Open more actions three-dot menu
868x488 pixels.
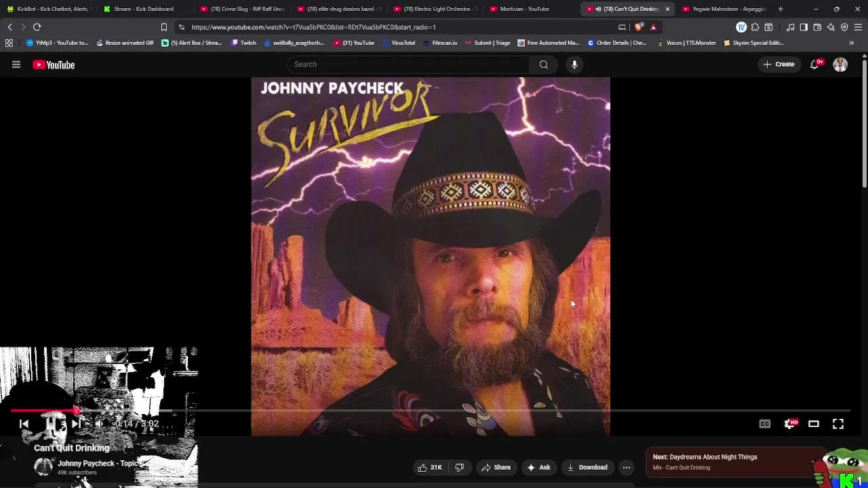(627, 467)
